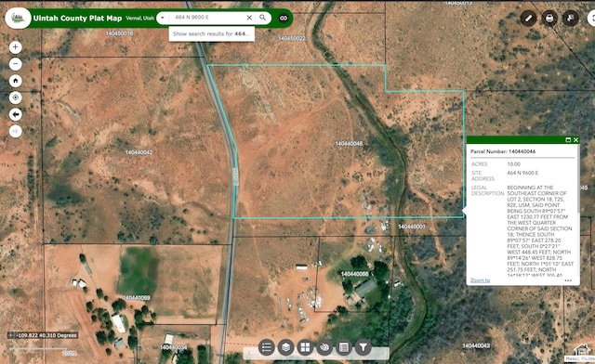This screenshot has width=595, height=364.
Task: Open the print tool
Action: coord(549,18)
